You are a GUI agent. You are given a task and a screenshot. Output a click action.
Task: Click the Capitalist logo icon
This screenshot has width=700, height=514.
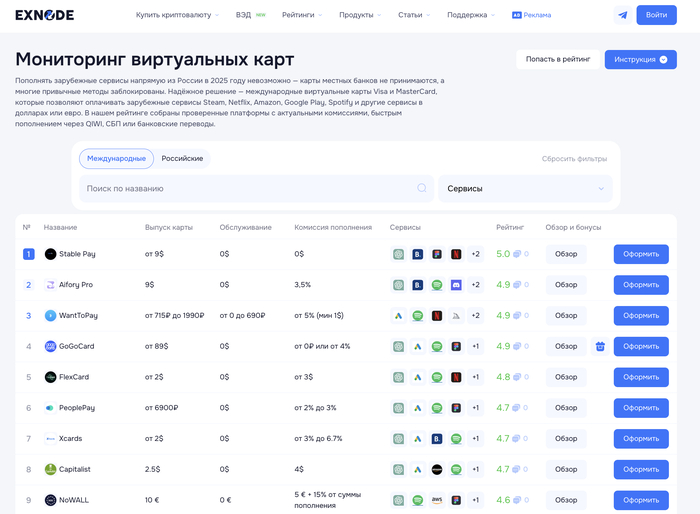50,470
